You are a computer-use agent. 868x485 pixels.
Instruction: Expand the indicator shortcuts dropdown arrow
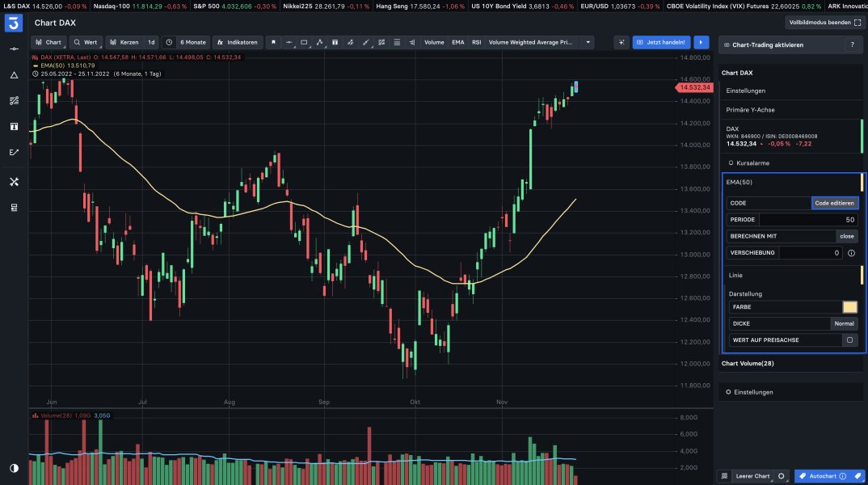pos(588,42)
